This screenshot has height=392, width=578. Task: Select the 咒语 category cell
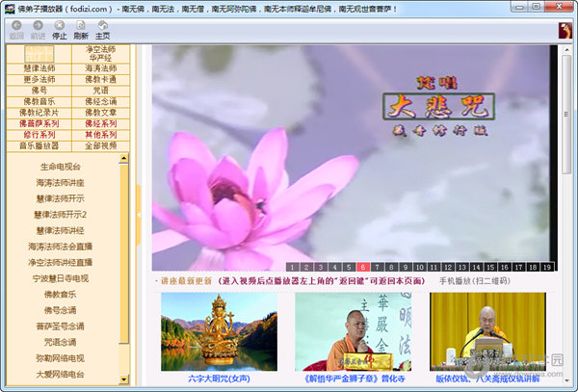point(100,91)
